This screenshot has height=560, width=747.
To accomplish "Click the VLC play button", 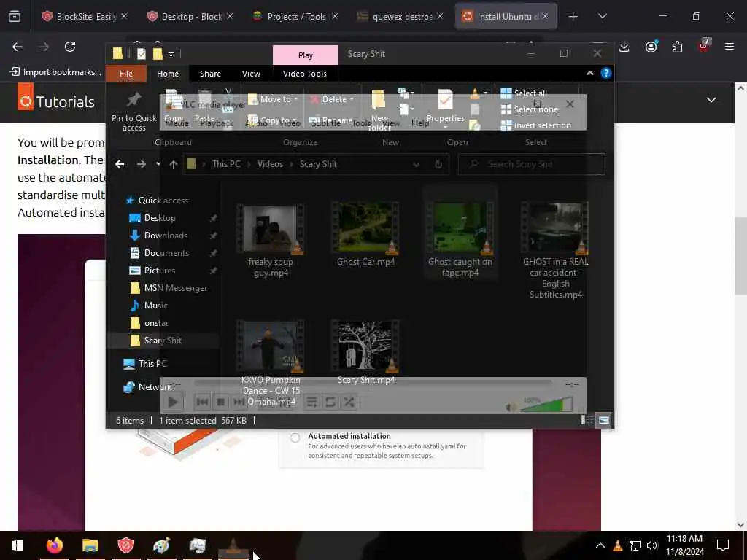I will tap(173, 402).
